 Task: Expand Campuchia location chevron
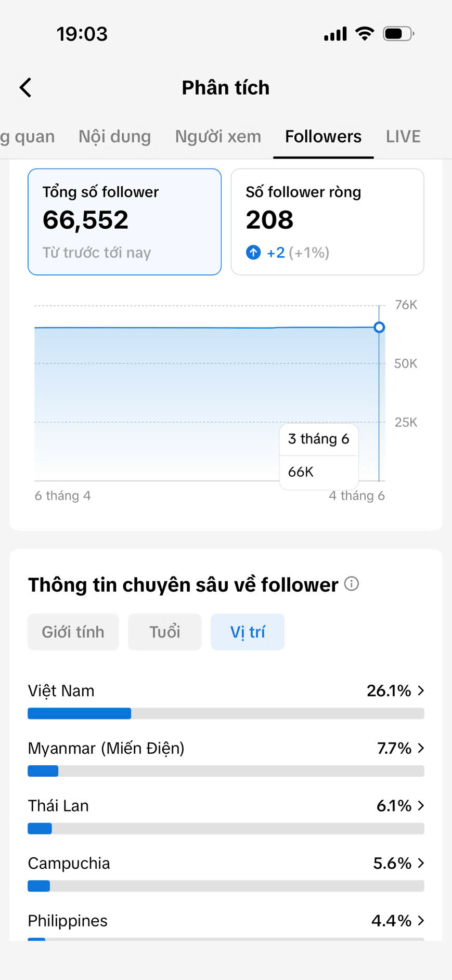[x=421, y=863]
